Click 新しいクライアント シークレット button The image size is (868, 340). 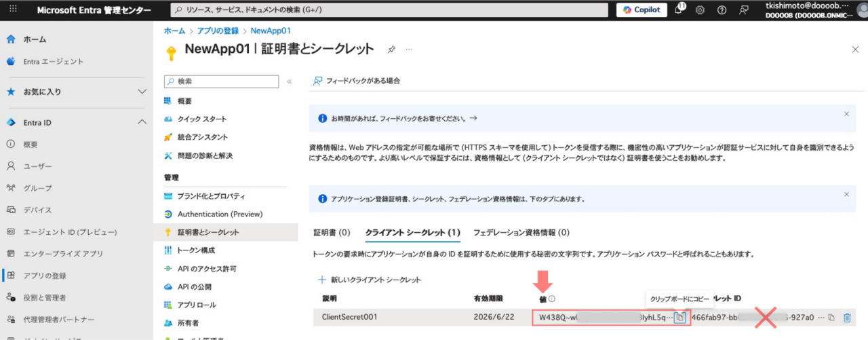coord(370,280)
